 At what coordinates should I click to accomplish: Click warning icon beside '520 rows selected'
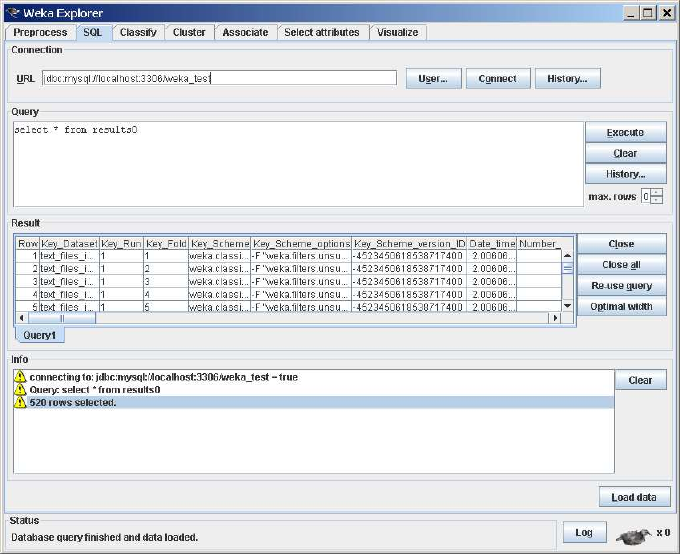pyautogui.click(x=20, y=402)
